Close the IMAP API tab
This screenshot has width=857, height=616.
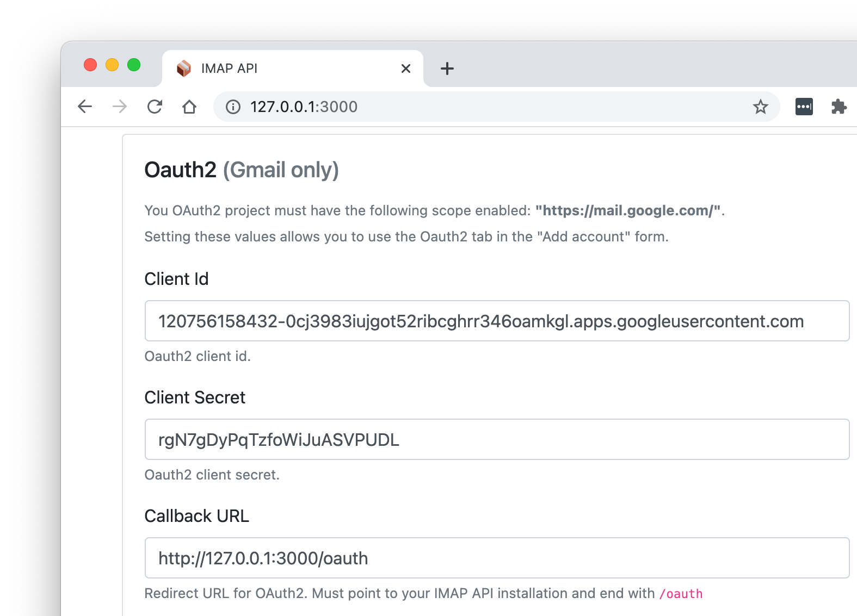(x=405, y=69)
